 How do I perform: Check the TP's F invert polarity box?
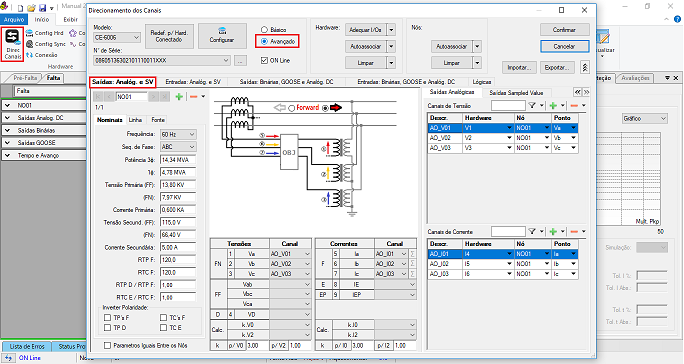[107, 317]
